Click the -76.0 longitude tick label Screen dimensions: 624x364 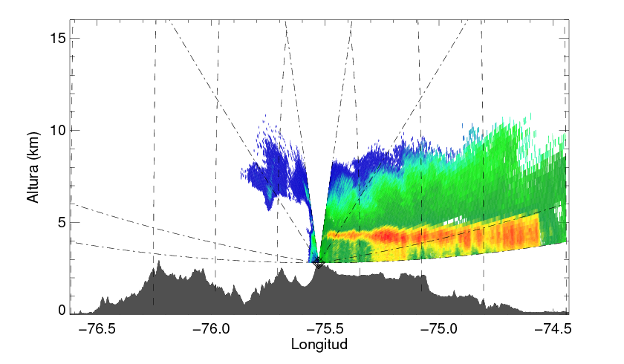(x=211, y=328)
